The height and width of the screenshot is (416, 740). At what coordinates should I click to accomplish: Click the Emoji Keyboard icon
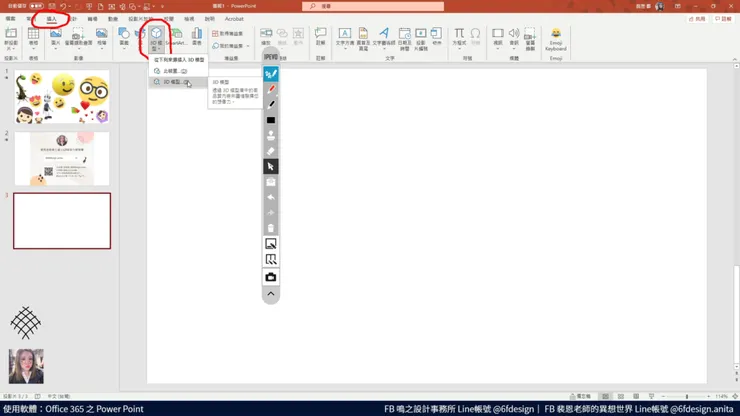[555, 39]
